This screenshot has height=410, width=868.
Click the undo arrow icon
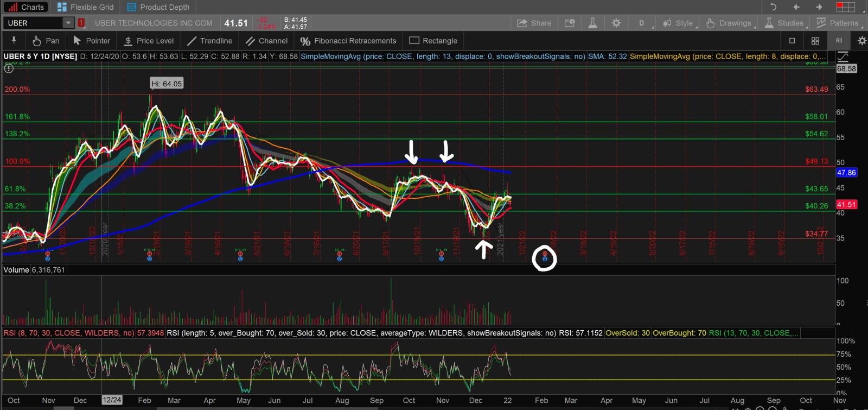click(x=773, y=7)
